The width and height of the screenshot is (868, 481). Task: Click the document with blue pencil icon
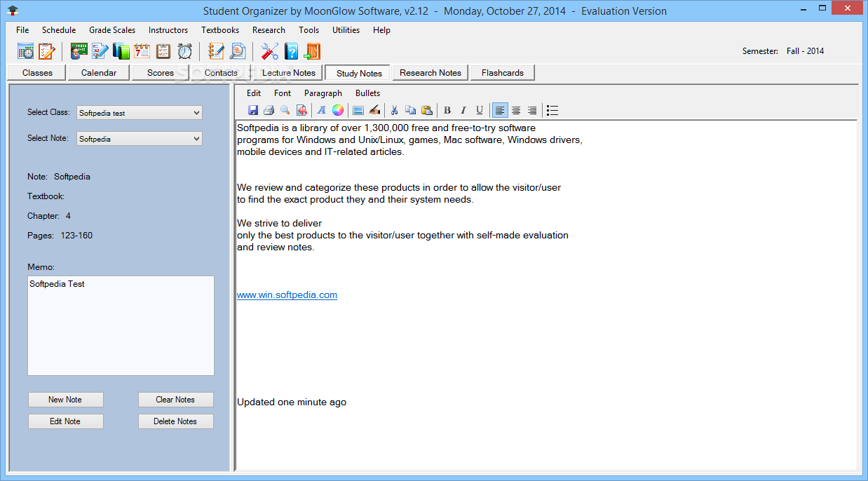click(x=100, y=51)
